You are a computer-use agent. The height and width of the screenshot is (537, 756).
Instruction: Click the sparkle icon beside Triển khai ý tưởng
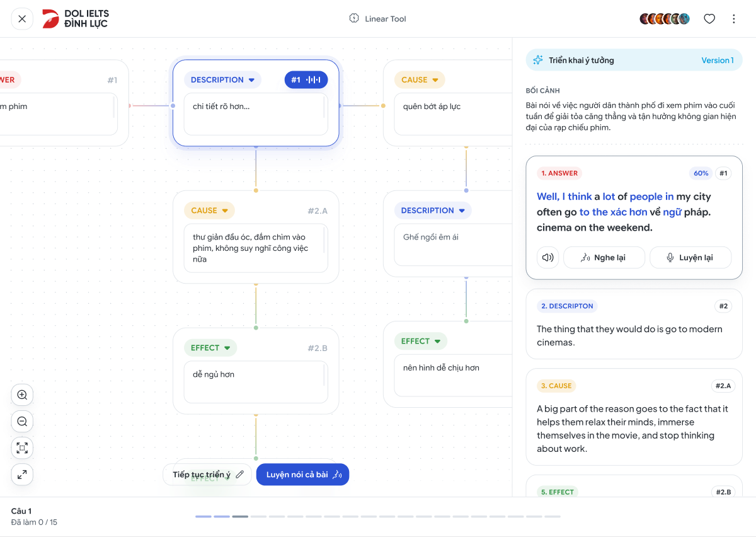click(x=537, y=61)
